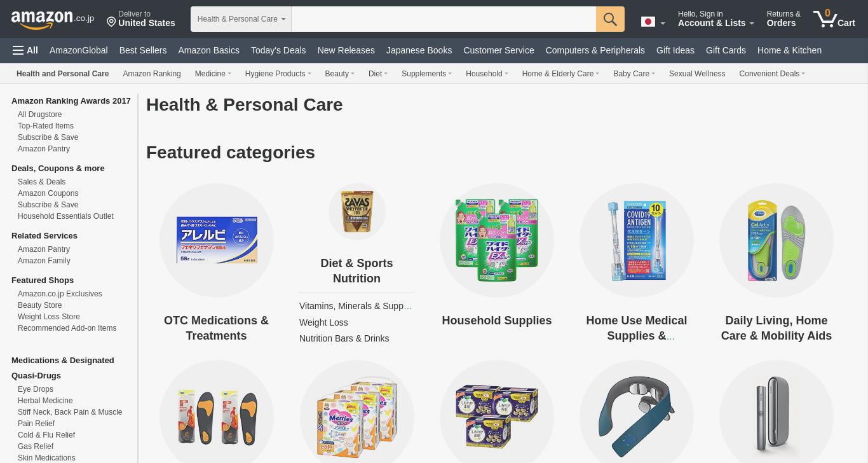Open Account & Lists dropdown

[x=716, y=19]
